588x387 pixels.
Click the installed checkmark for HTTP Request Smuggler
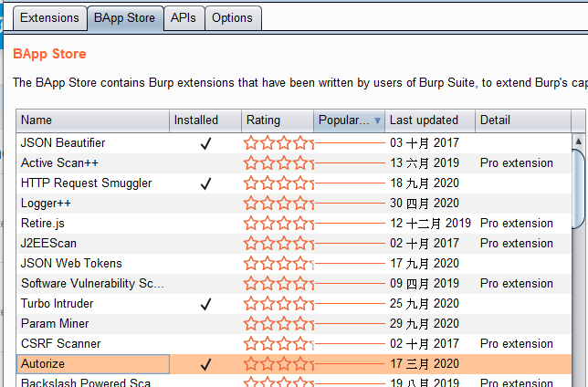(205, 183)
